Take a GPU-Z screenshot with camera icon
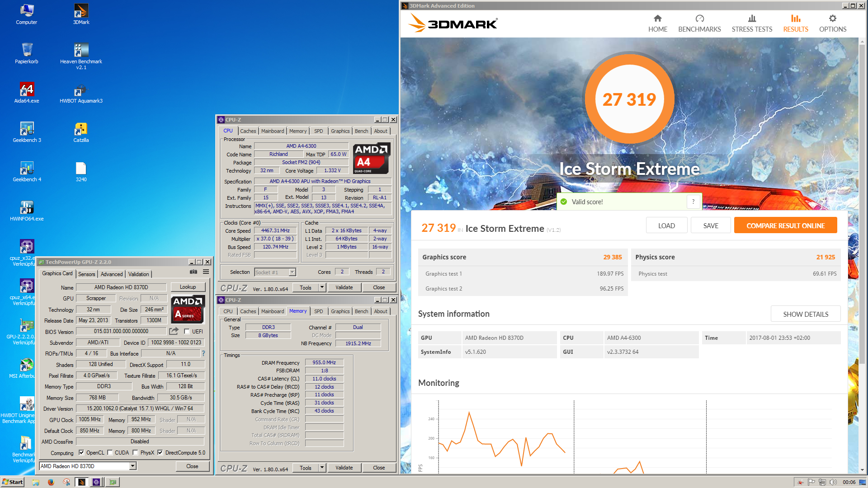Image resolution: width=868 pixels, height=488 pixels. click(x=193, y=272)
